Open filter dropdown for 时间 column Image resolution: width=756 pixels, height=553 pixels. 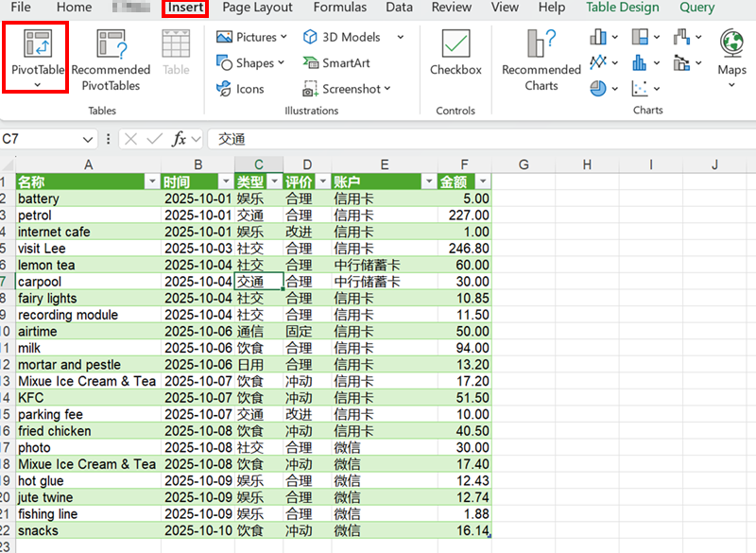[226, 181]
